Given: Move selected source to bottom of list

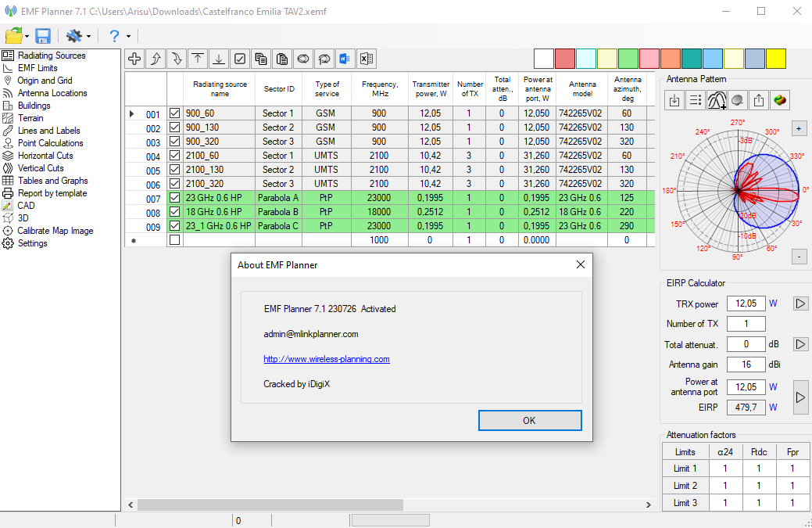Looking at the screenshot, I should 219,59.
